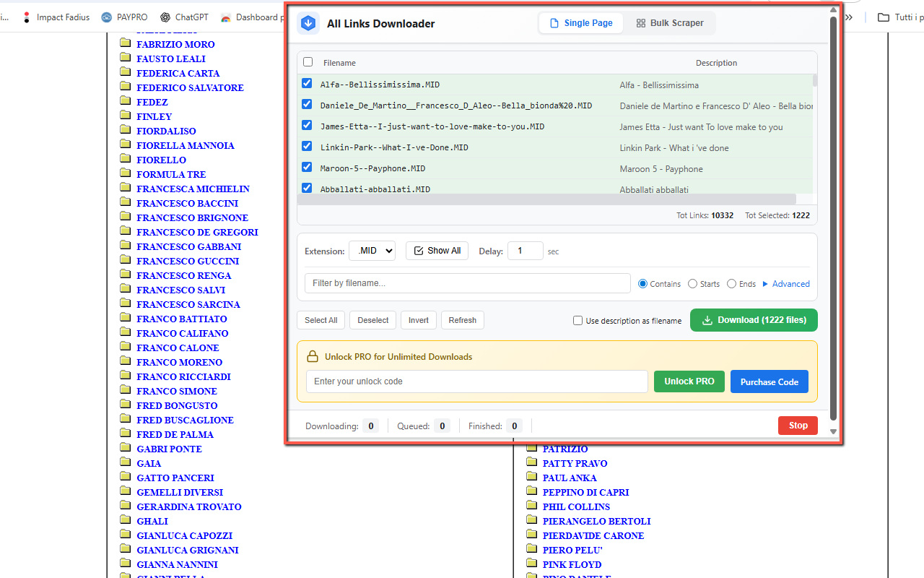This screenshot has height=578, width=924.
Task: Open the FRANCESCO GUCCINI folder link
Action: 188,261
